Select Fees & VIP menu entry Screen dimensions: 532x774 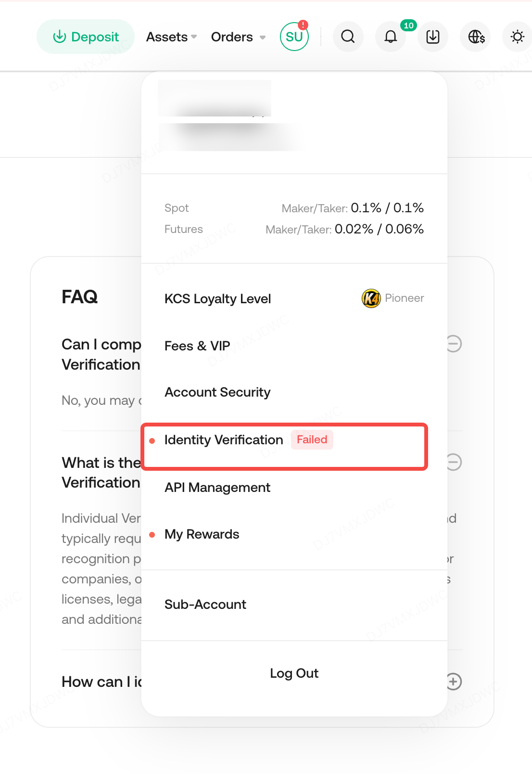coord(197,346)
